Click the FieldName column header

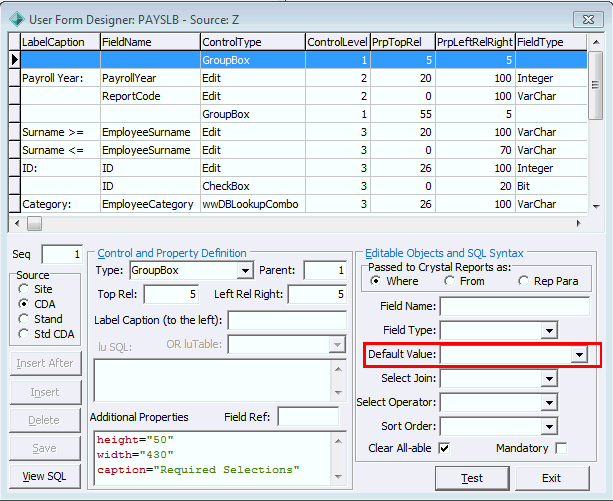(x=151, y=42)
